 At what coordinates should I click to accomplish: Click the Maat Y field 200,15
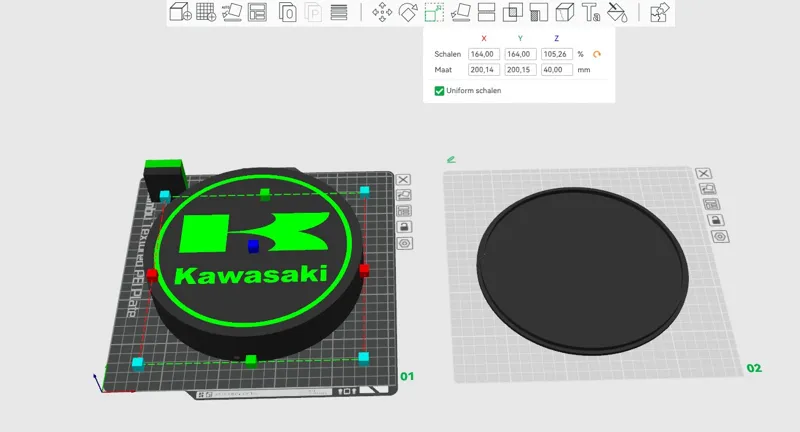[520, 70]
